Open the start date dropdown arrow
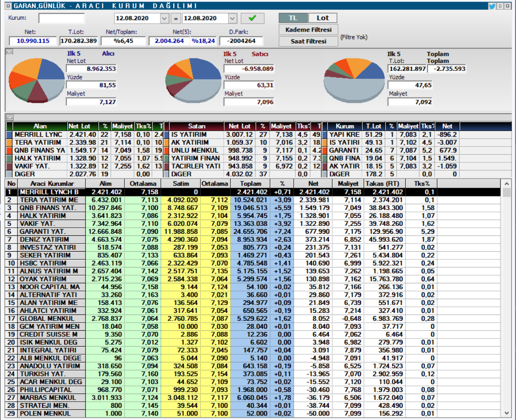This screenshot has height=420, width=516. pyautogui.click(x=165, y=18)
